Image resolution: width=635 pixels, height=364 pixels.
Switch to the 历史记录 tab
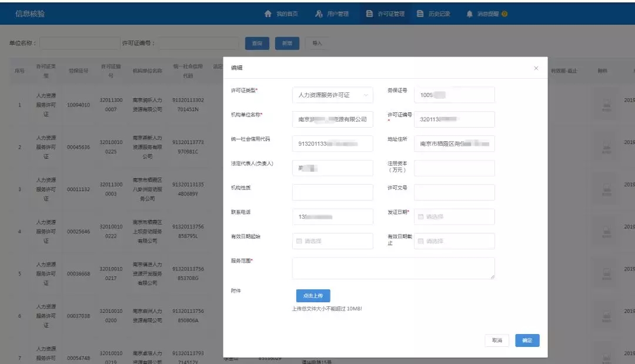[433, 14]
